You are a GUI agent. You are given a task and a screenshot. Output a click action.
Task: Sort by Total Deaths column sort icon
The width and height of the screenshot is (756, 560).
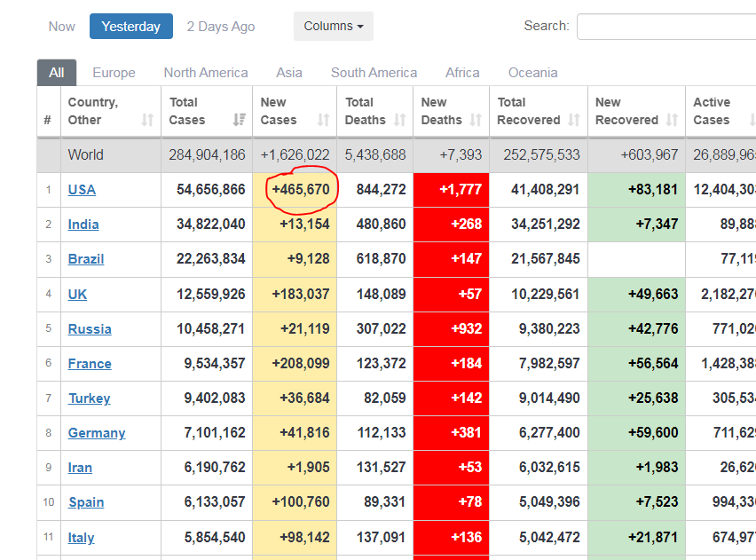coord(399,120)
